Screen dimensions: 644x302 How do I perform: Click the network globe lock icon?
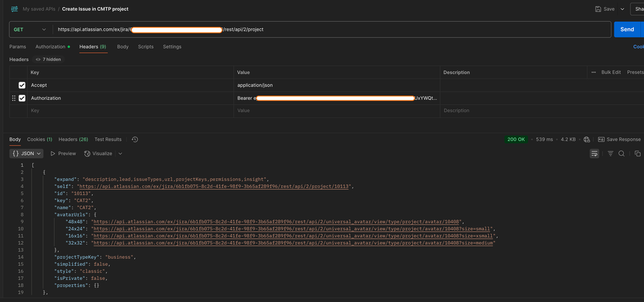point(587,140)
